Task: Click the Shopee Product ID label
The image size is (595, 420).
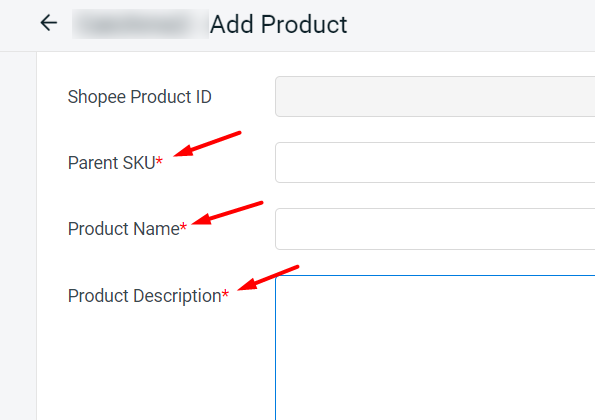Action: 140,97
